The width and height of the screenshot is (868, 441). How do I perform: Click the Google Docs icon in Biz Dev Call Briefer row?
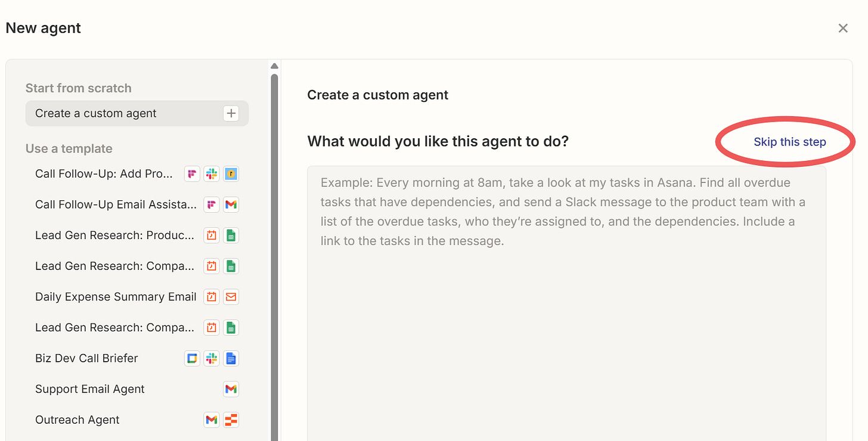(x=231, y=358)
